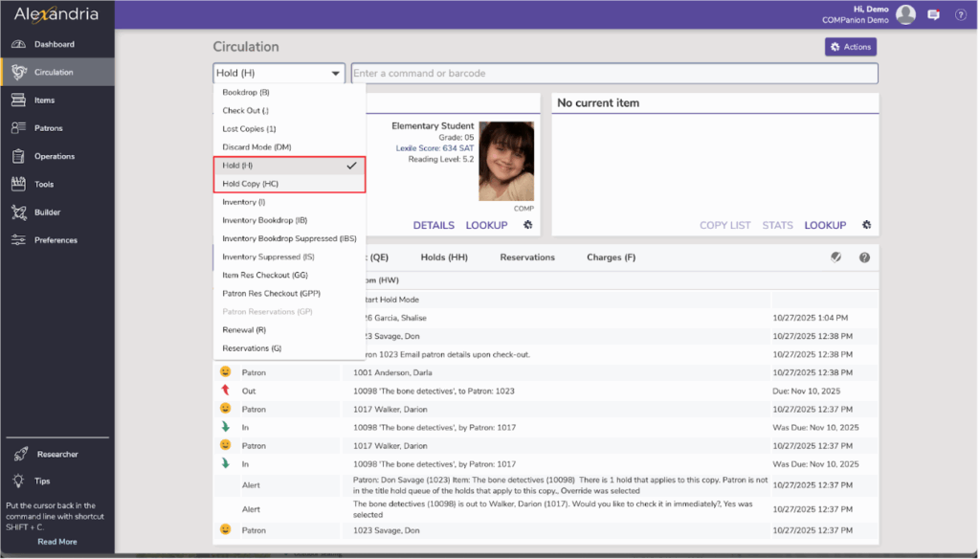Viewport: 980px width, 559px height.
Task: Open the Actions dropdown button
Action: point(850,47)
